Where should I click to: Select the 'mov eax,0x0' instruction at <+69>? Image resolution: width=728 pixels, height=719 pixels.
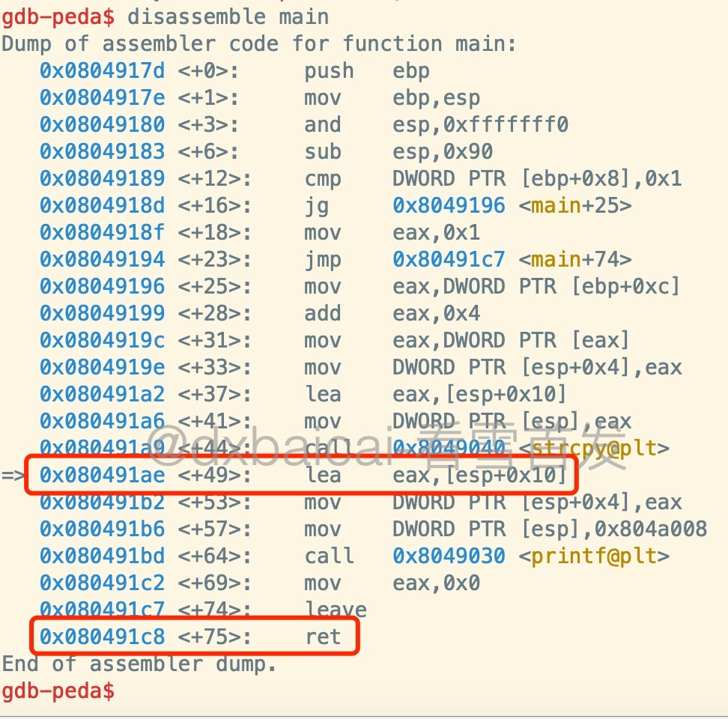point(392,582)
